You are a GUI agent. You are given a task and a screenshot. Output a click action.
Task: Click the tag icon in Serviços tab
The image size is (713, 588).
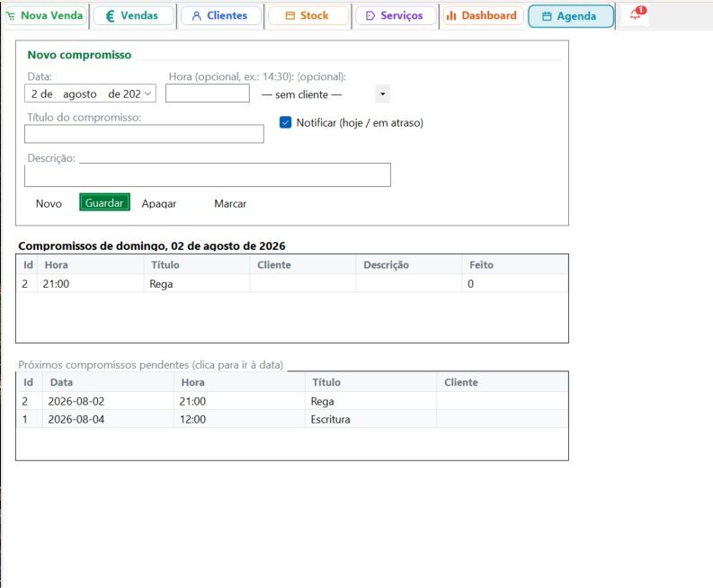[370, 16]
